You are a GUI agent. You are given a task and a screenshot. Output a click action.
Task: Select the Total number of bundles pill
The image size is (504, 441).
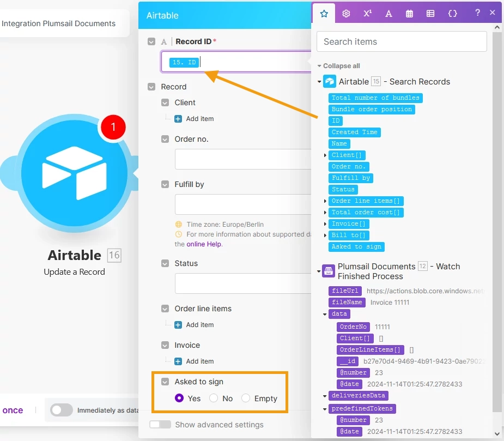point(375,98)
